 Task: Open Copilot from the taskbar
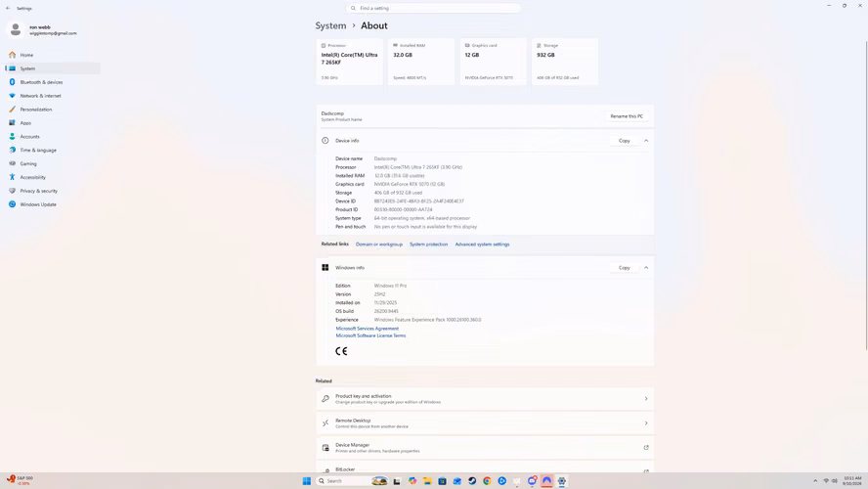[x=412, y=481]
